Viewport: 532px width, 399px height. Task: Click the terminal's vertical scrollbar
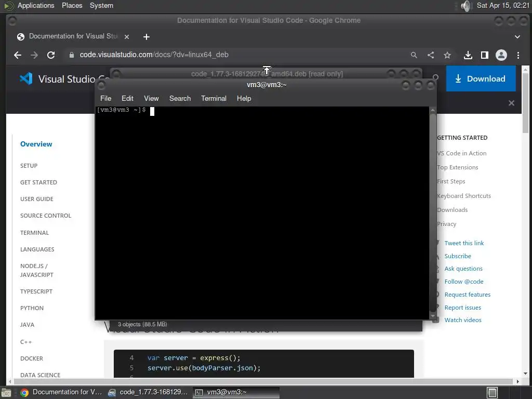433,213
